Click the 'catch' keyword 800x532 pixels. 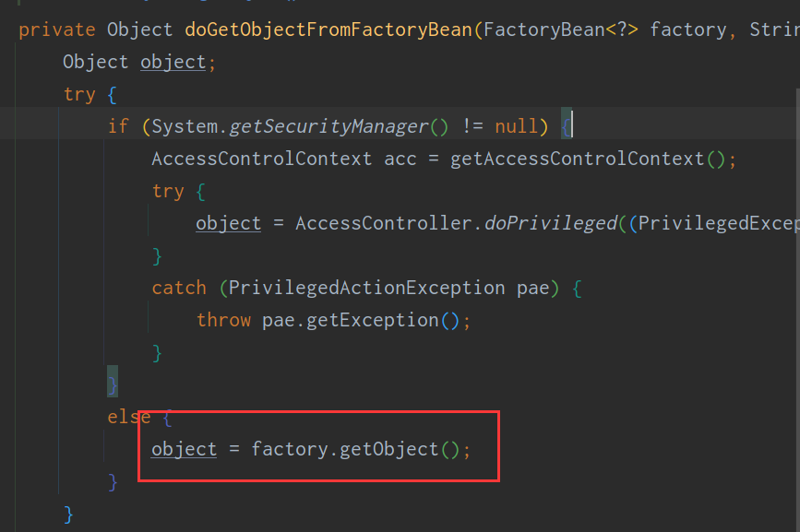[x=179, y=288]
